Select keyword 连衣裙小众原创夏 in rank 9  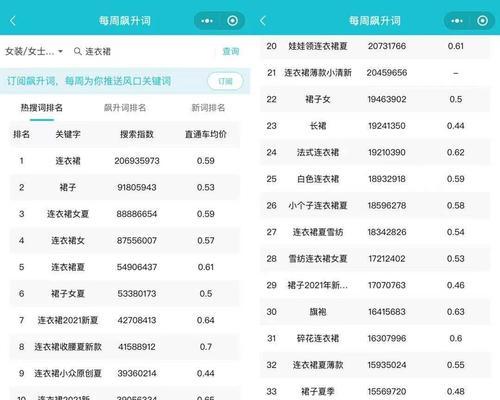point(68,373)
